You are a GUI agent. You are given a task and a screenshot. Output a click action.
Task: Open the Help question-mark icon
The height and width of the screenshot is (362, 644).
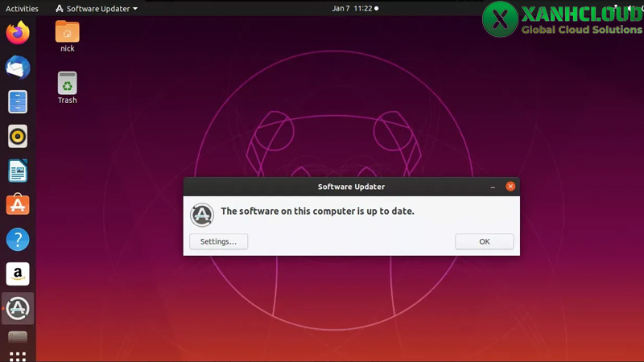pos(18,239)
